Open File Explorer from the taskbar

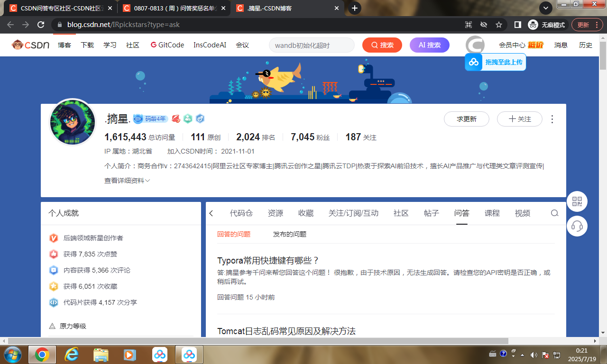click(101, 354)
